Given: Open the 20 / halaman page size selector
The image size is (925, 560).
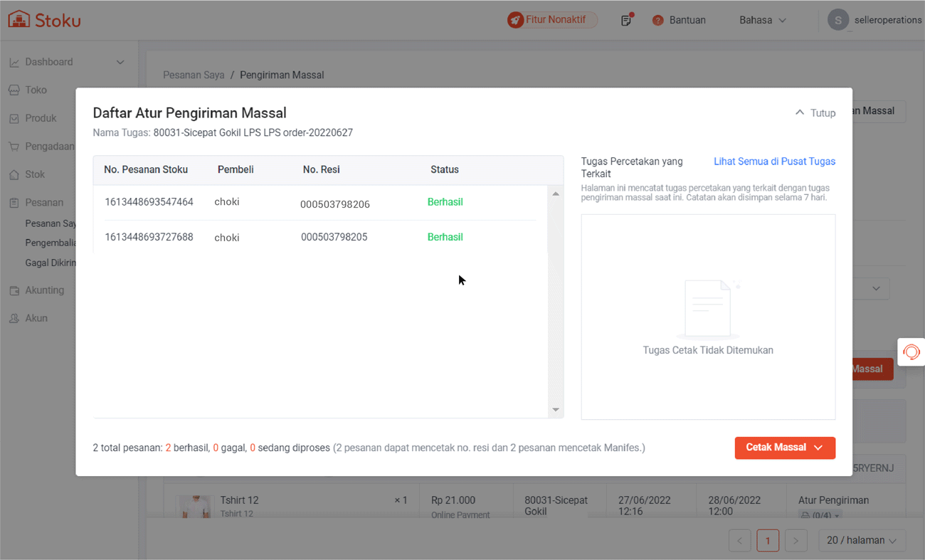Looking at the screenshot, I should pos(862,541).
